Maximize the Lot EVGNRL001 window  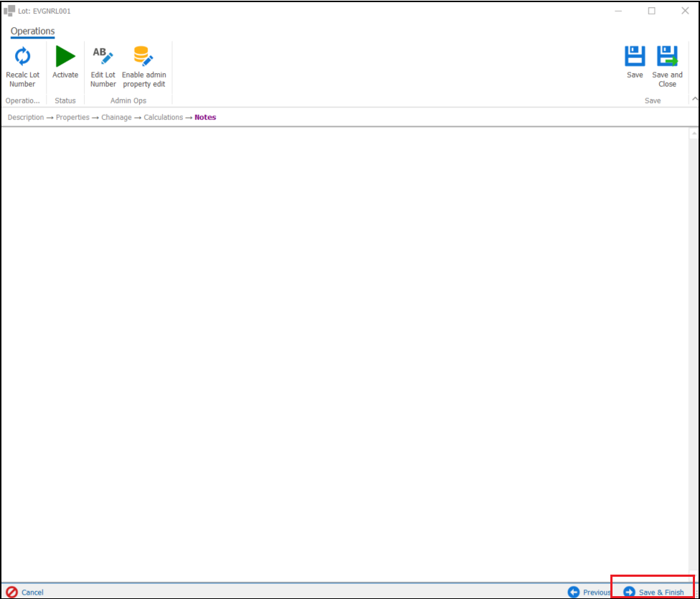coord(651,11)
